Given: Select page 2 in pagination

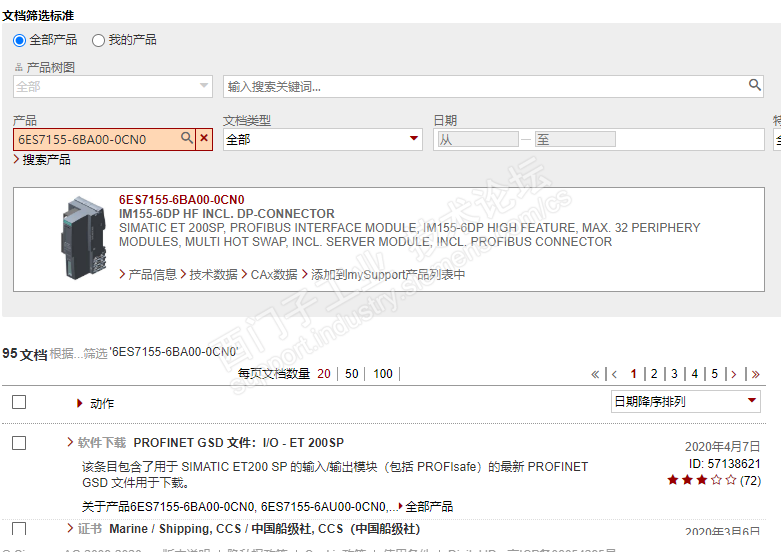Looking at the screenshot, I should click(654, 374).
